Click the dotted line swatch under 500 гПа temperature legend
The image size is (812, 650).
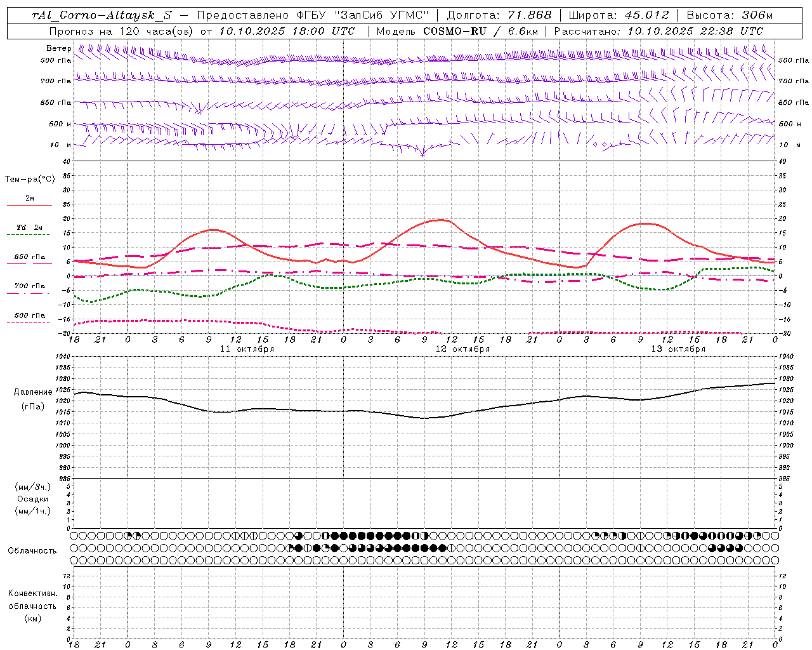[29, 322]
